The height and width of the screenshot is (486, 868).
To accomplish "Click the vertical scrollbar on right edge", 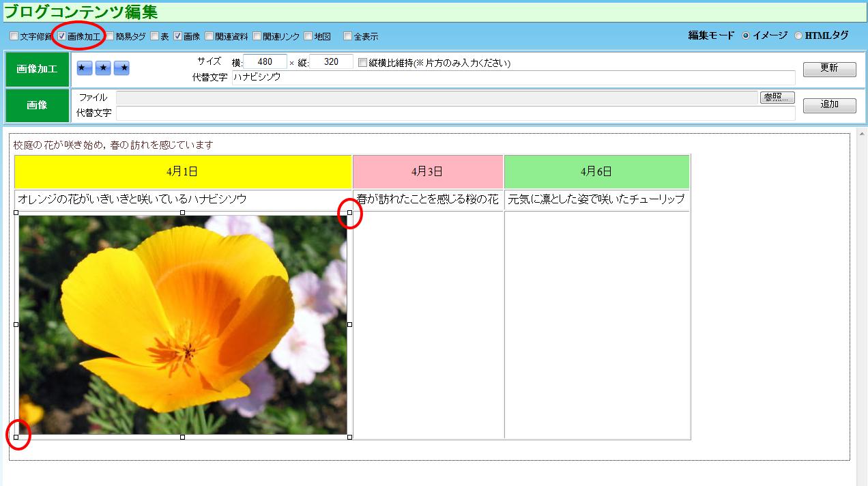I will tap(862, 306).
